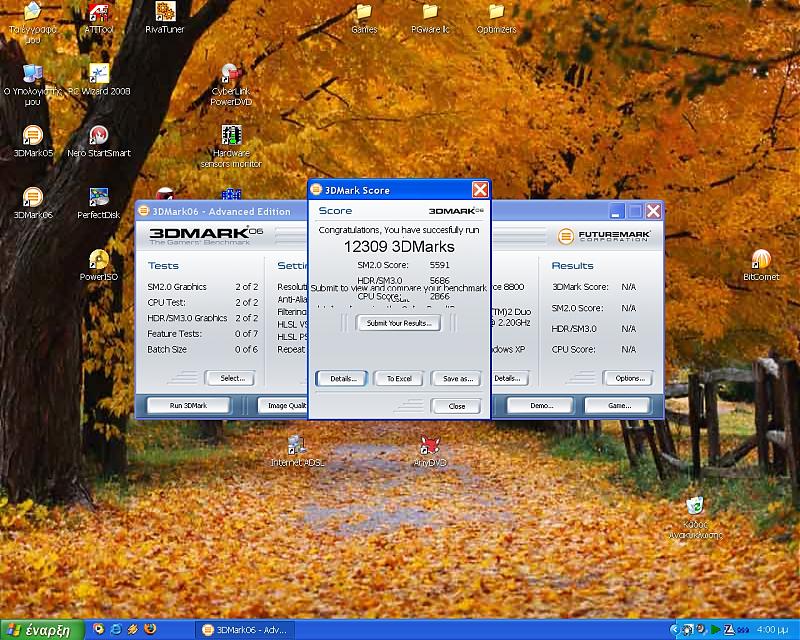Click the Batch Size row label

coord(167,350)
